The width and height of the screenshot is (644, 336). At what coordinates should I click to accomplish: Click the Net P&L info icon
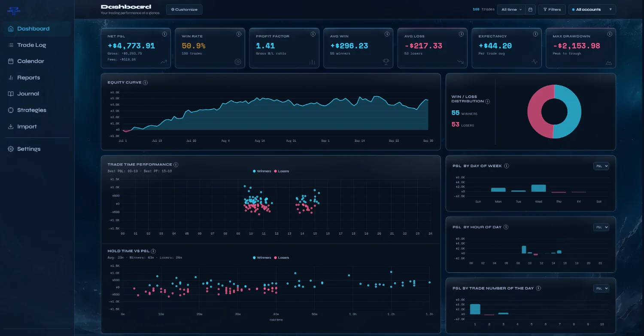[164, 34]
